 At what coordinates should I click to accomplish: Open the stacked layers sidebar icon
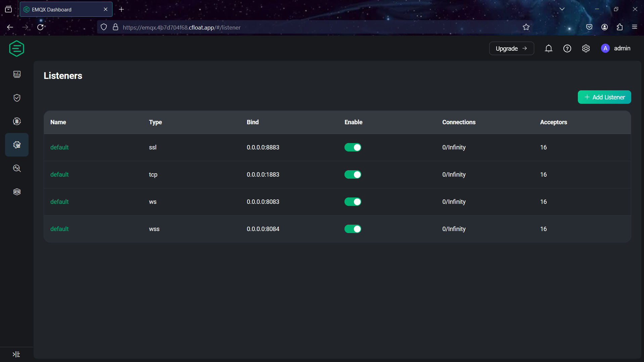(17, 192)
